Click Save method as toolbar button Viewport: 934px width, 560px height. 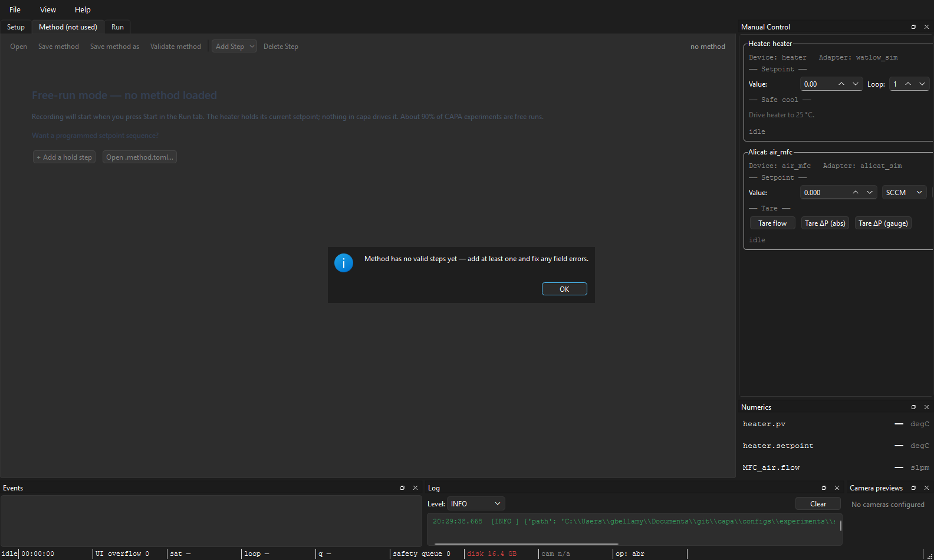click(x=114, y=47)
